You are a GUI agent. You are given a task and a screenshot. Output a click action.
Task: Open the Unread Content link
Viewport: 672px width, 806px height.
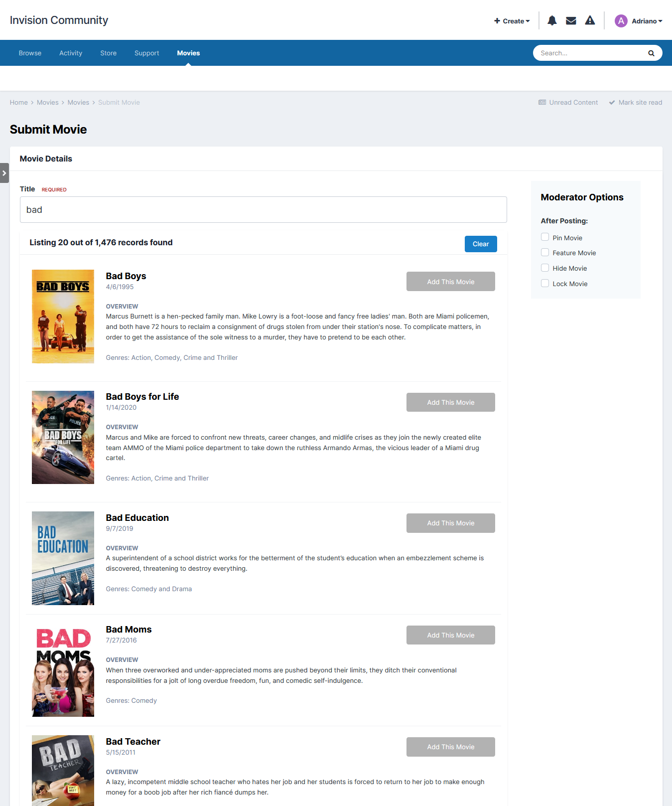(568, 103)
